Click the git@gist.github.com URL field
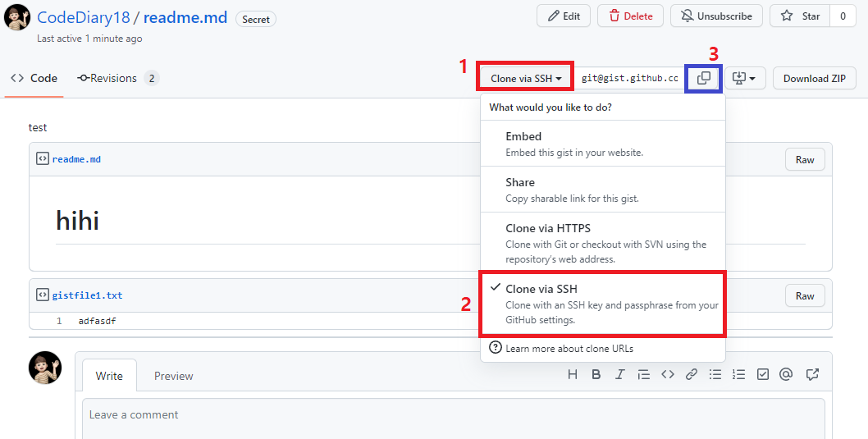The height and width of the screenshot is (439, 868). (x=629, y=78)
